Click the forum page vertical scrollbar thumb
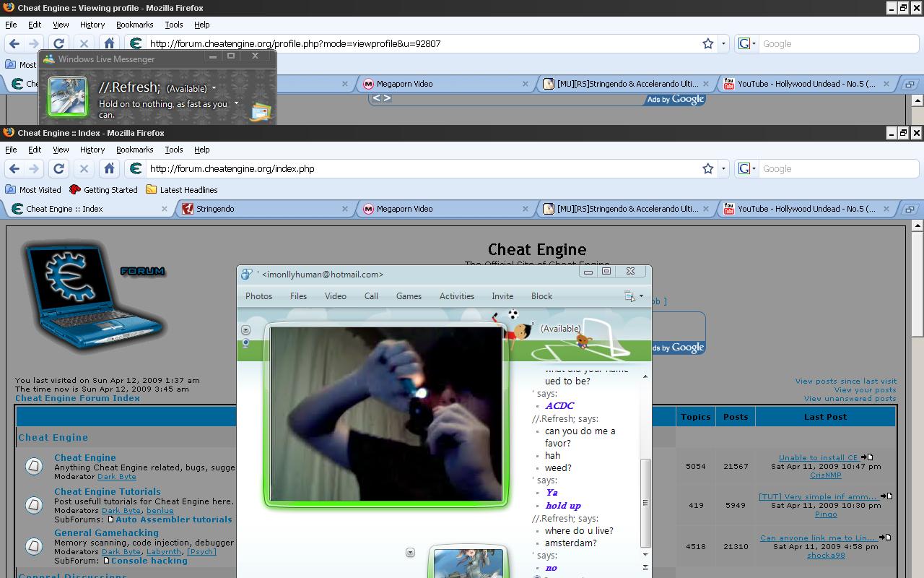This screenshot has height=578, width=924. tap(918, 284)
